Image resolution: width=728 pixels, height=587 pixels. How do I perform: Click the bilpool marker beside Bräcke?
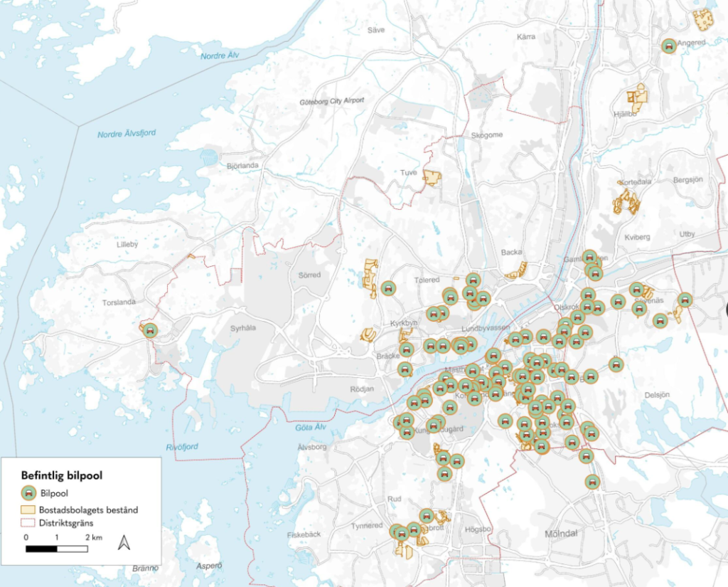pyautogui.click(x=408, y=351)
